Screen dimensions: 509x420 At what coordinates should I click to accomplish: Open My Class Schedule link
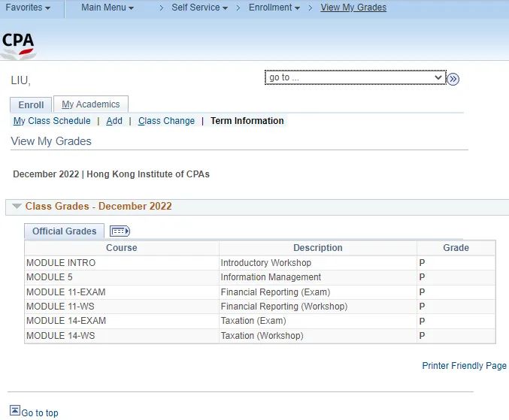52,121
